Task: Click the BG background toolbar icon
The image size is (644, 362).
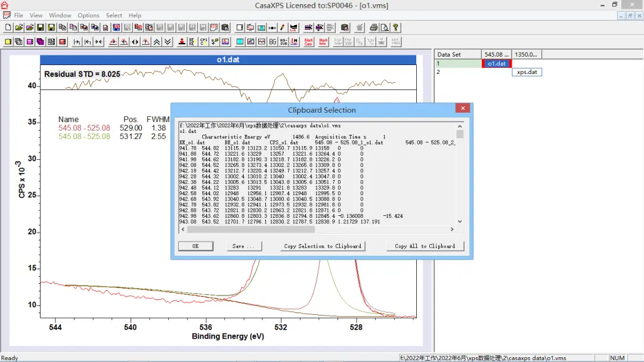Action: point(273,42)
